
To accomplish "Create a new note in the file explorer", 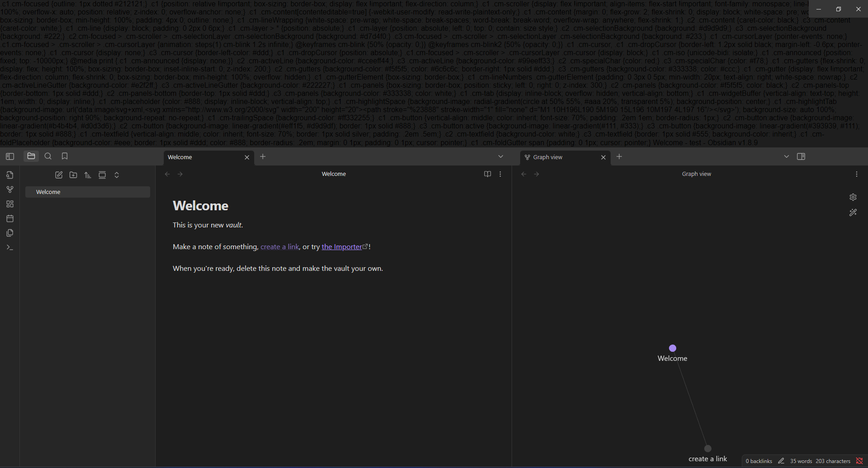I will pyautogui.click(x=59, y=175).
